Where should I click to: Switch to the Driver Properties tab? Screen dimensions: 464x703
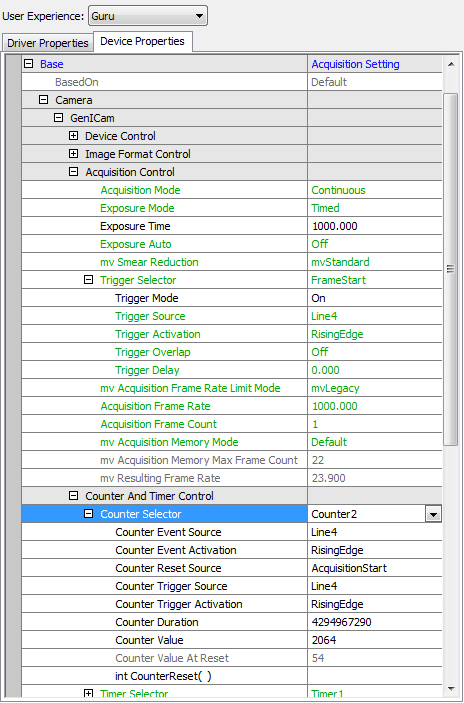tap(47, 43)
